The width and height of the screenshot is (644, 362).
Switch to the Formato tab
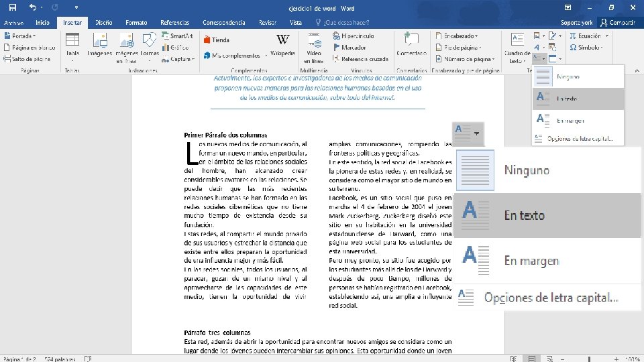coord(136,23)
